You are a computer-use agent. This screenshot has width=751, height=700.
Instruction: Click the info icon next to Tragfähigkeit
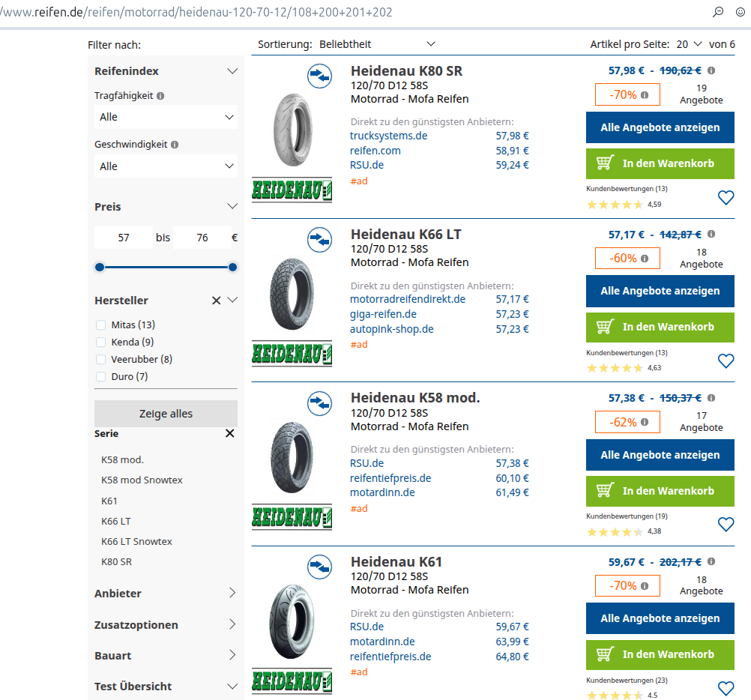160,96
